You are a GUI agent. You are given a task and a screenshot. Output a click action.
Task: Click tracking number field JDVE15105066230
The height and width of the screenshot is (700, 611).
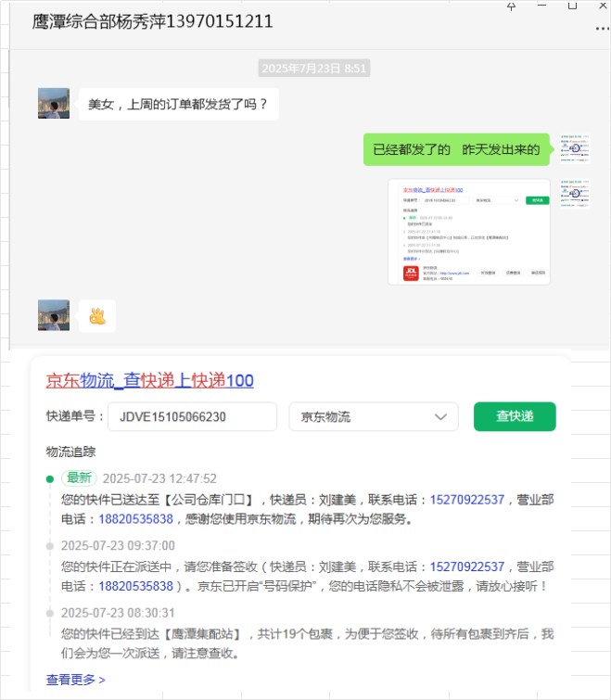192,416
